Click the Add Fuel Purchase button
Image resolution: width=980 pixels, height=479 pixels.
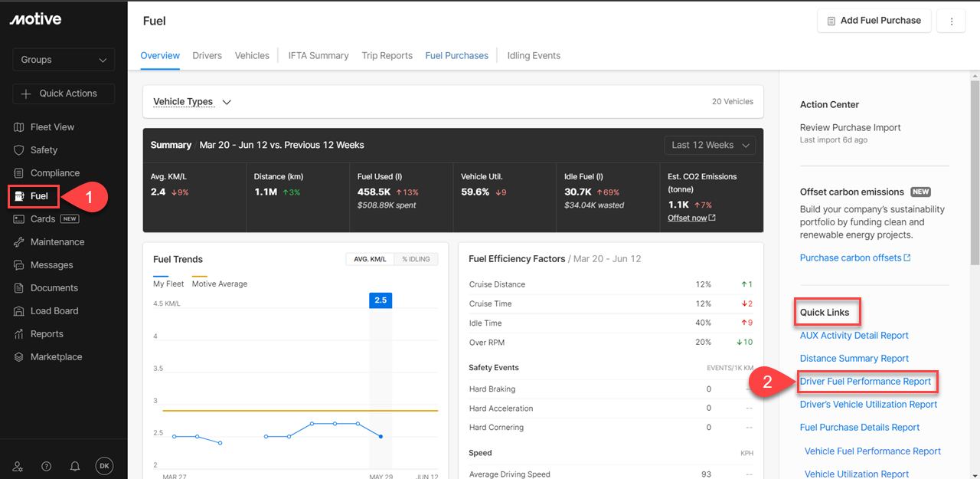[874, 21]
